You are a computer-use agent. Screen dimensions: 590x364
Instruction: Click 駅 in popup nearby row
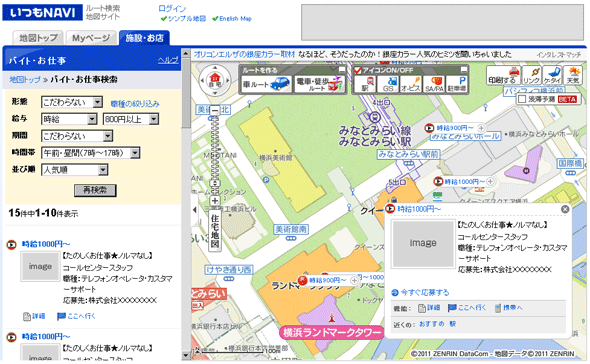coord(452,324)
